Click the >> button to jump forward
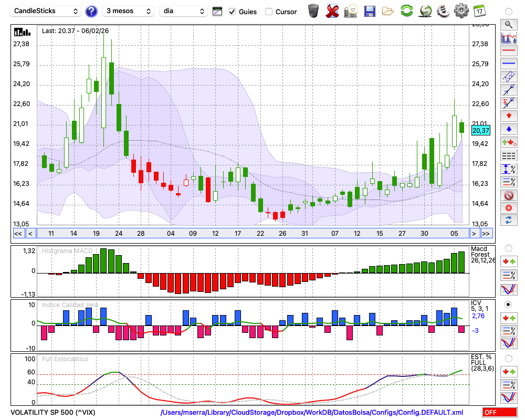The height and width of the screenshot is (420, 525). click(486, 233)
